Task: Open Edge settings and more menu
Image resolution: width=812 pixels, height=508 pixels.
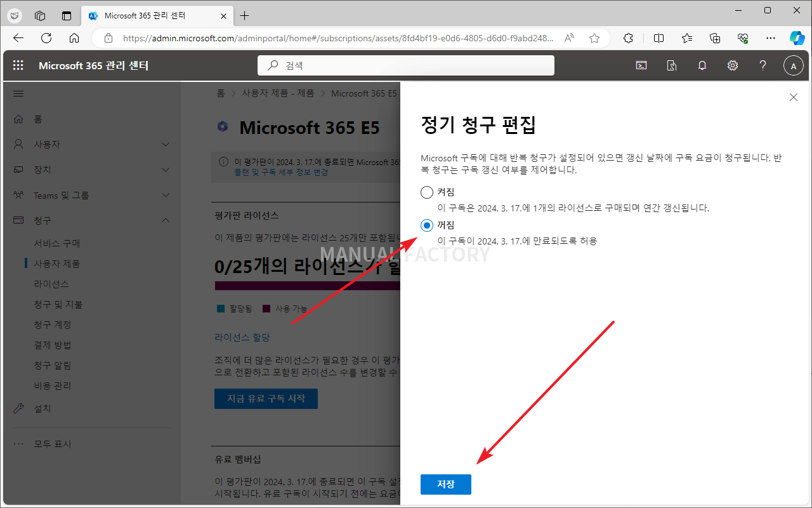Action: coord(771,38)
